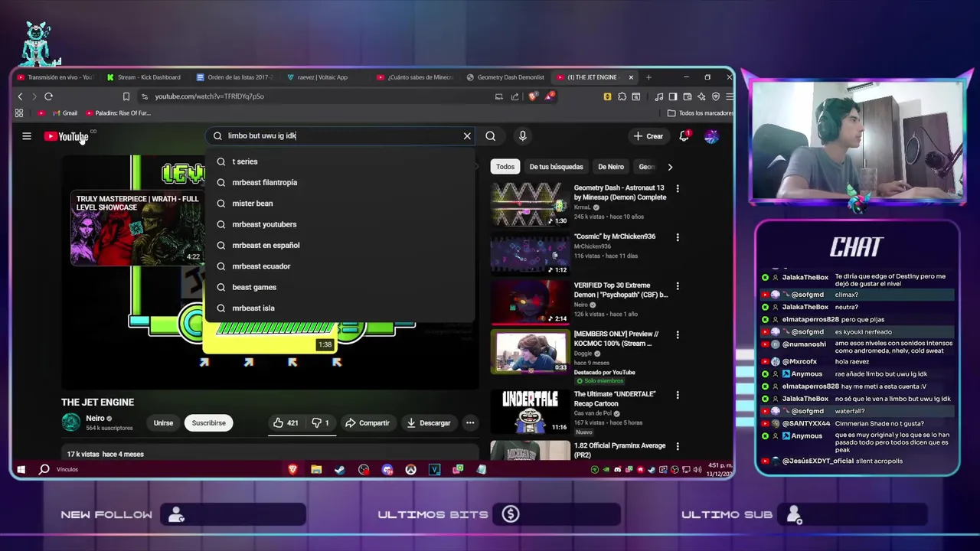Open the Crear upload menu
This screenshot has height=551, width=980.
[x=648, y=136]
